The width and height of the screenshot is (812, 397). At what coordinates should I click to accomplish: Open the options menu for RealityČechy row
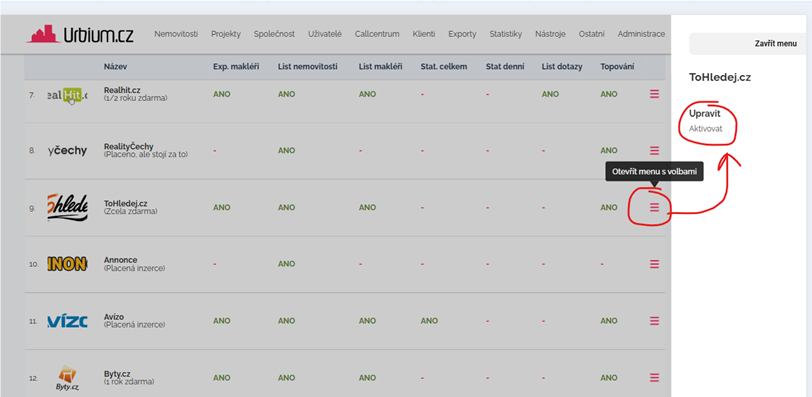pos(655,150)
